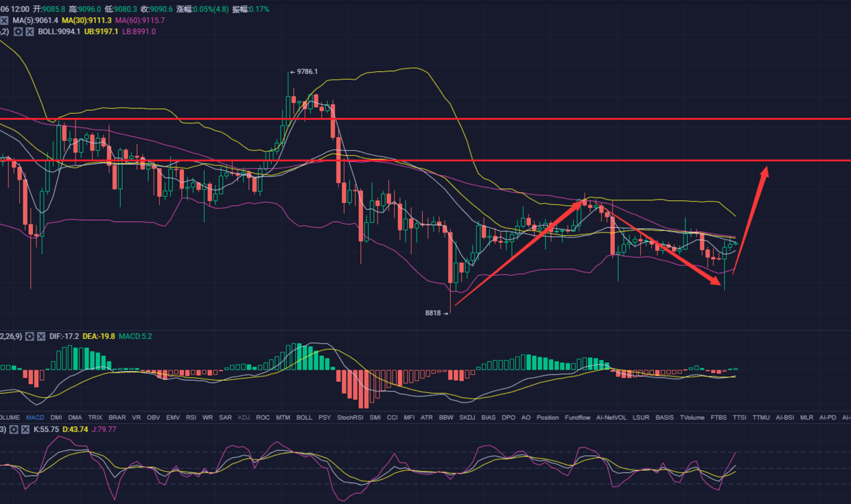Click the LB:8991.0 lower band label
The width and height of the screenshot is (851, 504).
tap(139, 32)
